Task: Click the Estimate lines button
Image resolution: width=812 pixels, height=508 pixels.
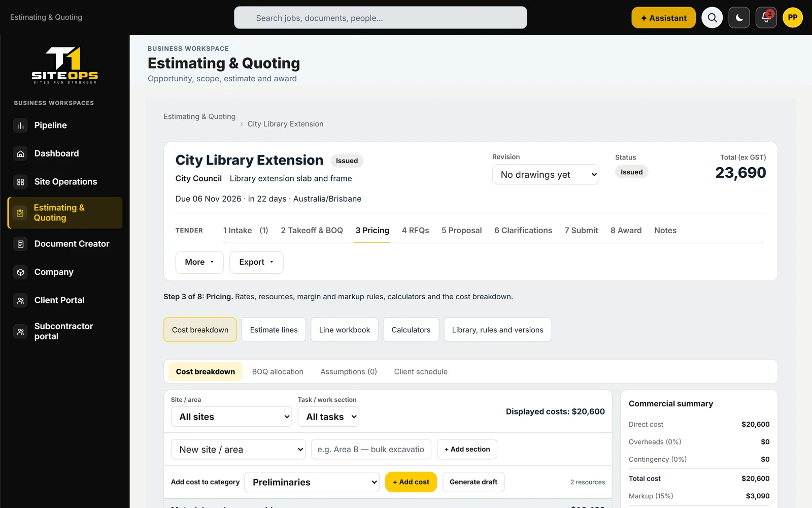Action: pyautogui.click(x=274, y=330)
